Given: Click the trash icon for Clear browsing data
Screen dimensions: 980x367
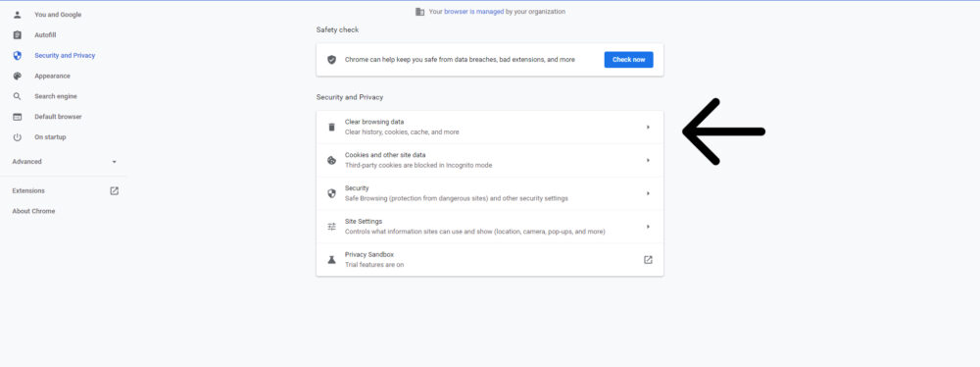Looking at the screenshot, I should point(332,128).
